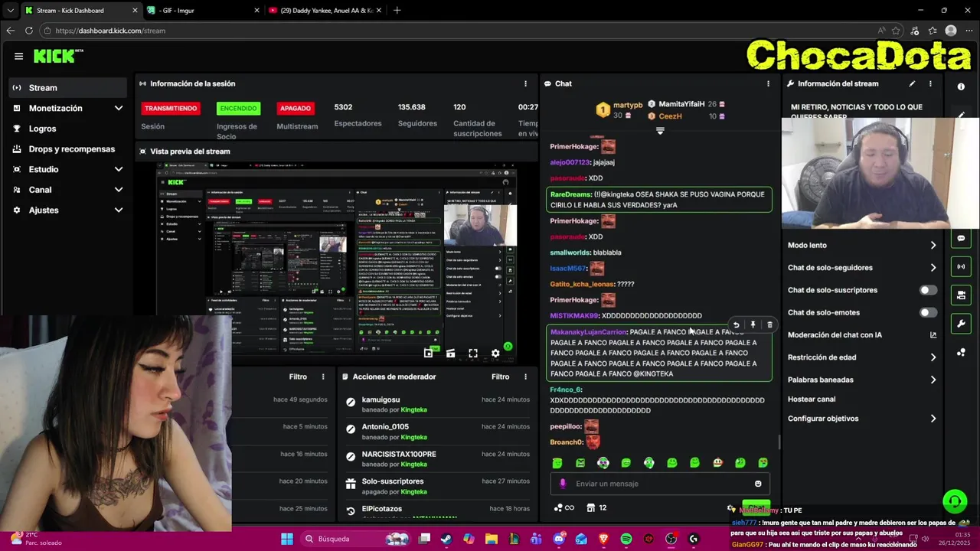Click the TRANSMITIENDO status badge

(x=171, y=109)
